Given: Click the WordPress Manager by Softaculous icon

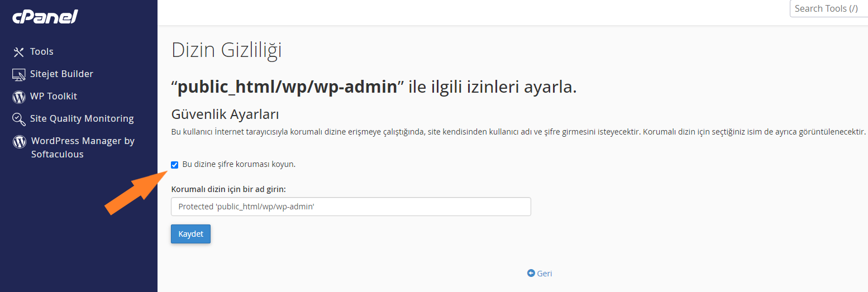Looking at the screenshot, I should 20,141.
